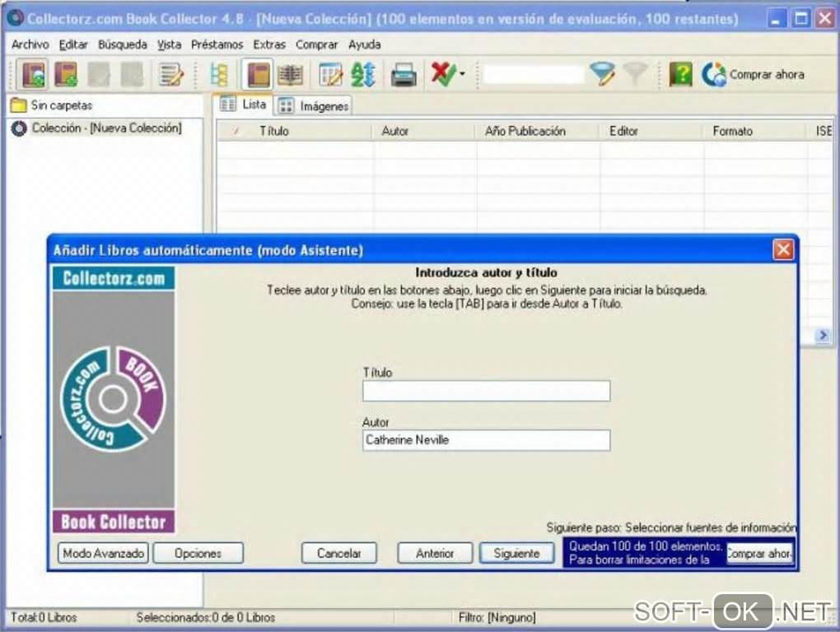Click the greyed third toolbar book icon

99,74
